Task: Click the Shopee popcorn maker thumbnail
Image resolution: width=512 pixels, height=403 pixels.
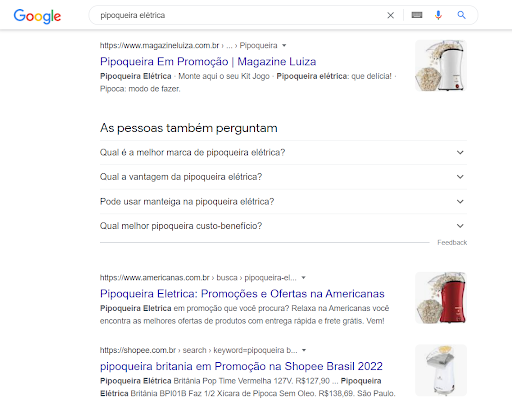Action: coord(441,370)
